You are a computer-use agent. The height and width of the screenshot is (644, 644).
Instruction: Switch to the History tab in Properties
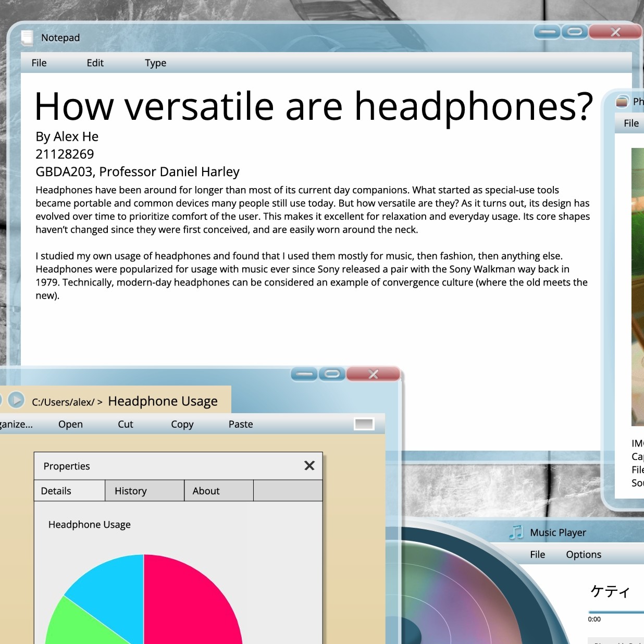pyautogui.click(x=131, y=491)
